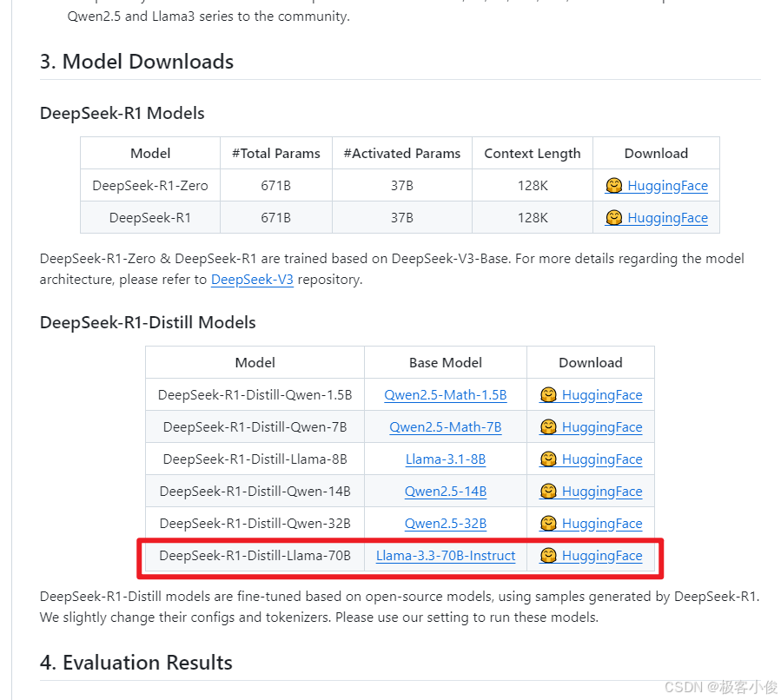The image size is (781, 700).
Task: Select the DeepSeek-R1-Distill-Llama-8B model cell
Action: click(255, 459)
